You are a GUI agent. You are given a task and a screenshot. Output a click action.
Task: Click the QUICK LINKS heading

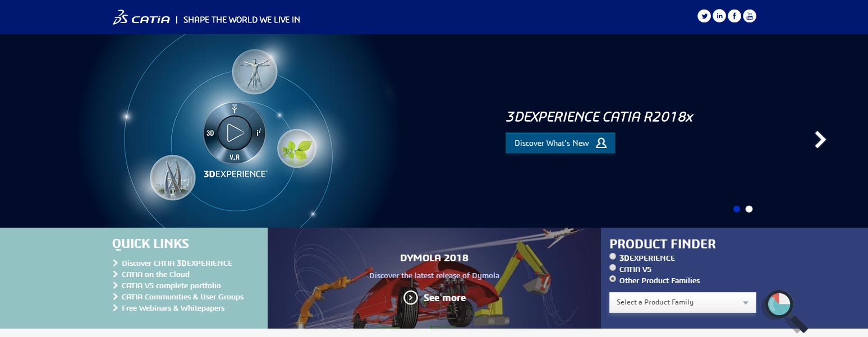[x=150, y=243]
